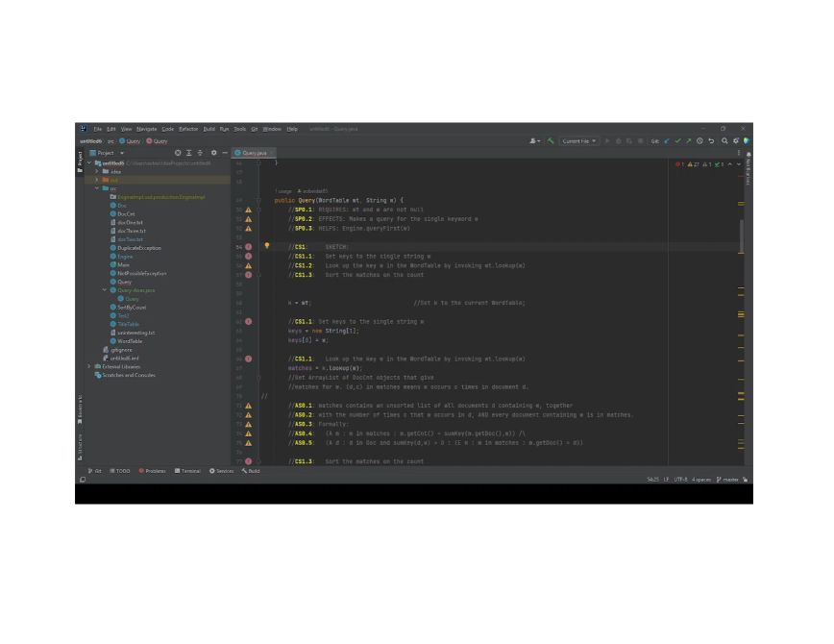Image resolution: width=834 pixels, height=644 pixels.
Task: Click the colorful JetBrains plugin icon
Action: 747,141
